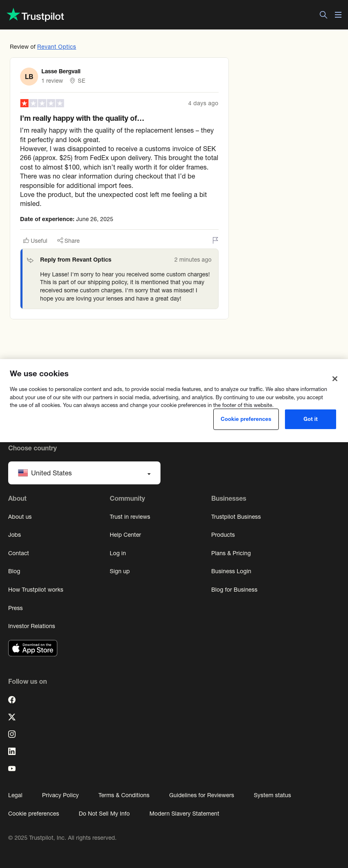Expand the United States country dropdown
The width and height of the screenshot is (348, 868).
[x=84, y=473]
